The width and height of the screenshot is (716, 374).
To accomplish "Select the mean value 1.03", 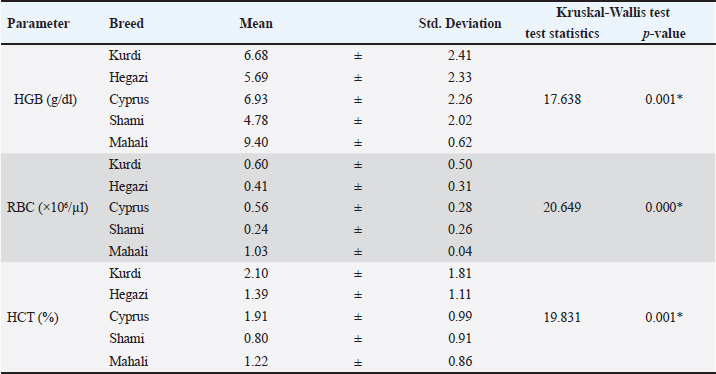I will pos(256,251).
